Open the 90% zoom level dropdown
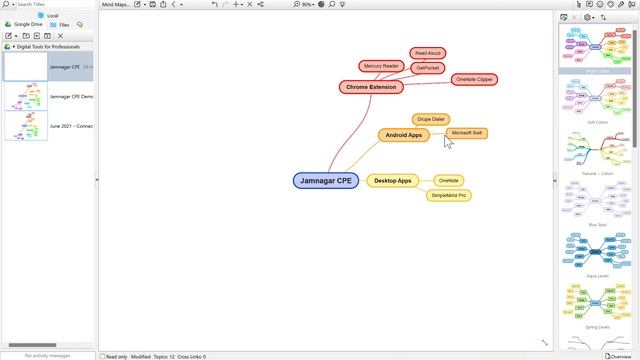The height and width of the screenshot is (360, 640). [308, 4]
